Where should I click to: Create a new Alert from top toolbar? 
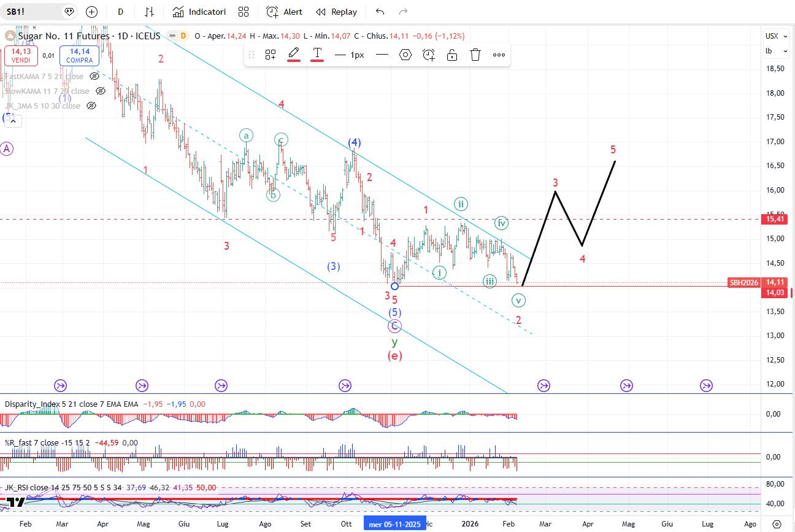284,12
